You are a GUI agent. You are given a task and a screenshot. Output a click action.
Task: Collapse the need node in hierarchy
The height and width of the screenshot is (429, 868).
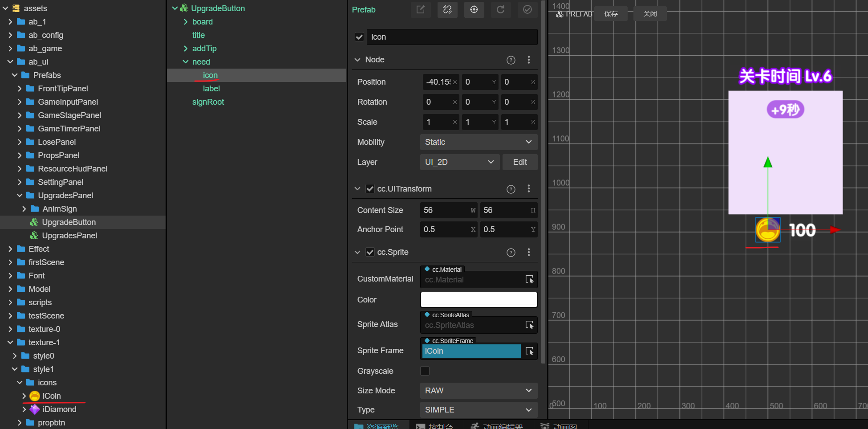(x=186, y=62)
